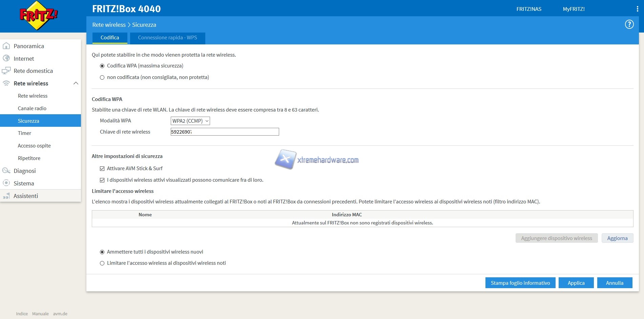Click the Rete domestica network icon
Image resolution: width=644 pixels, height=319 pixels.
click(6, 71)
